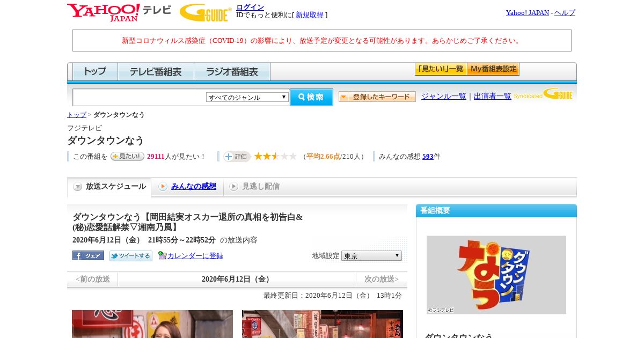
Task: Click the フジテレビ station name
Action: (x=84, y=128)
